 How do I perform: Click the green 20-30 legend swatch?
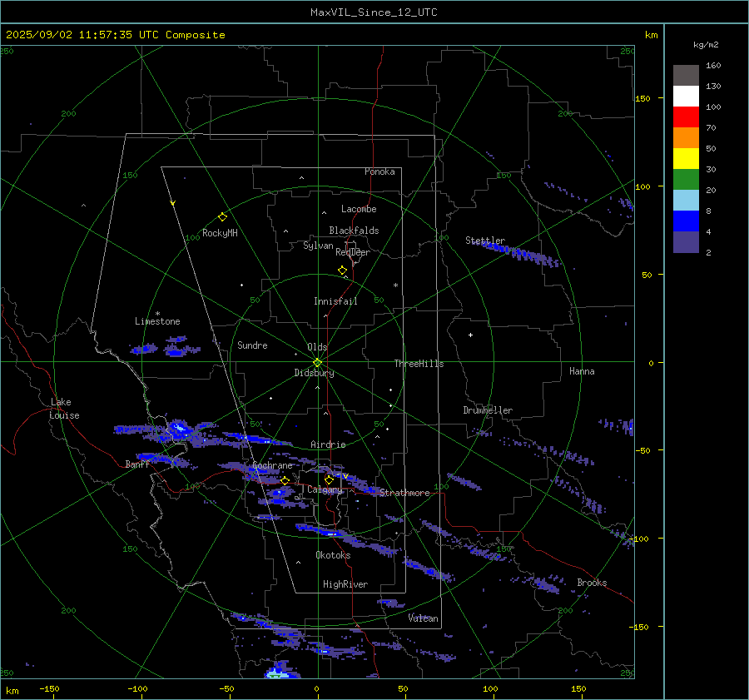coord(686,180)
